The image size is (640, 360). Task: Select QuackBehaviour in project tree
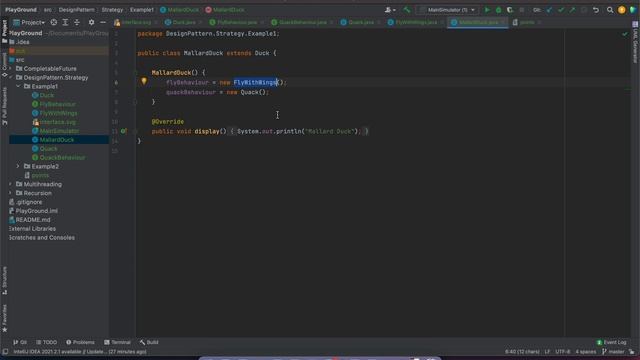tap(62, 157)
